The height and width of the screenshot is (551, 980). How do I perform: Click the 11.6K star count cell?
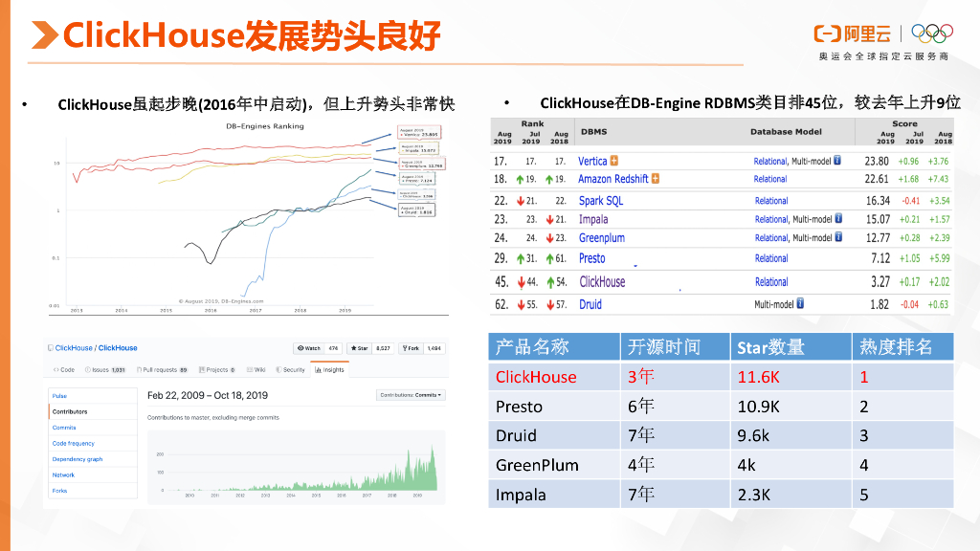click(x=791, y=377)
